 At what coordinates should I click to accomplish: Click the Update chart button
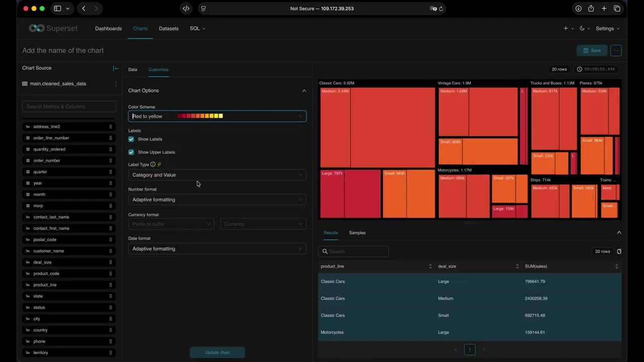coord(217,352)
